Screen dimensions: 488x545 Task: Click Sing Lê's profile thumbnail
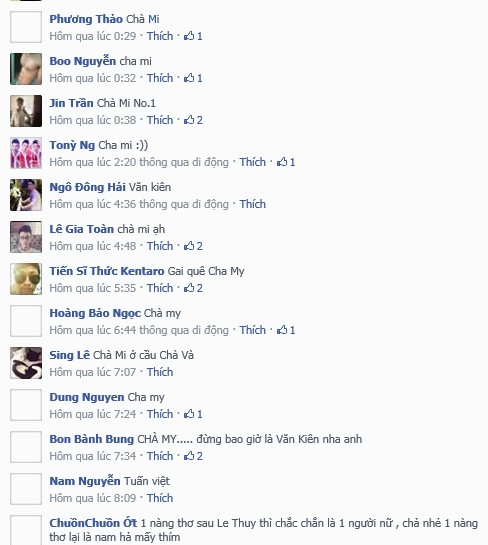[26, 363]
